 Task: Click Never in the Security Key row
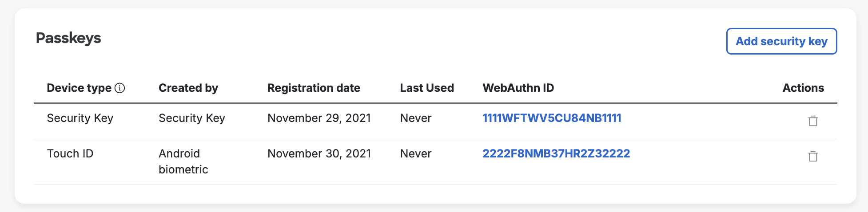tap(416, 118)
